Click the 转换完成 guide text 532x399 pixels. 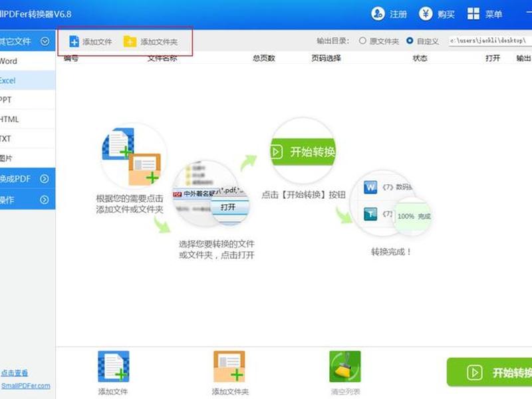point(391,252)
